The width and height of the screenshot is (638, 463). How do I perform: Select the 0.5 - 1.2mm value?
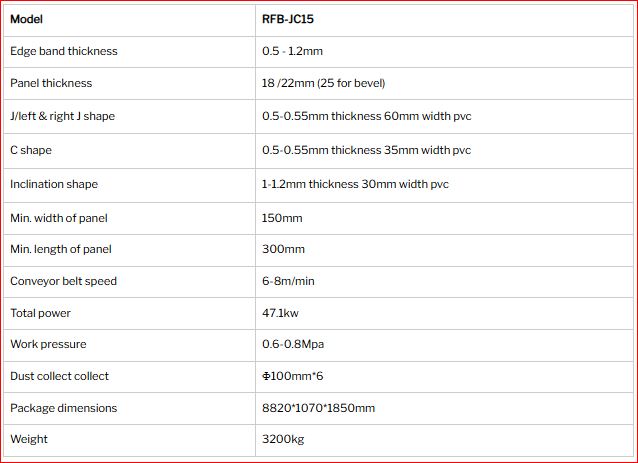[x=292, y=51]
